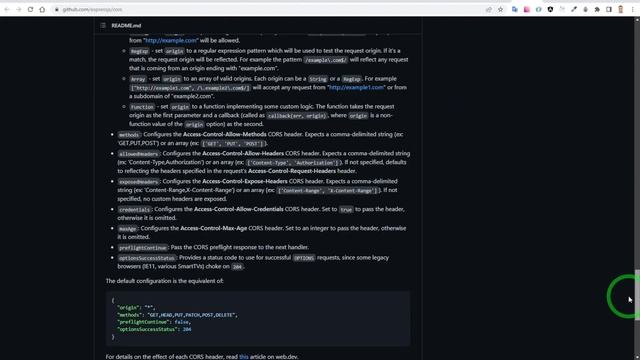Click the "optionsSuccessStatus": 204 code line

click(x=154, y=329)
